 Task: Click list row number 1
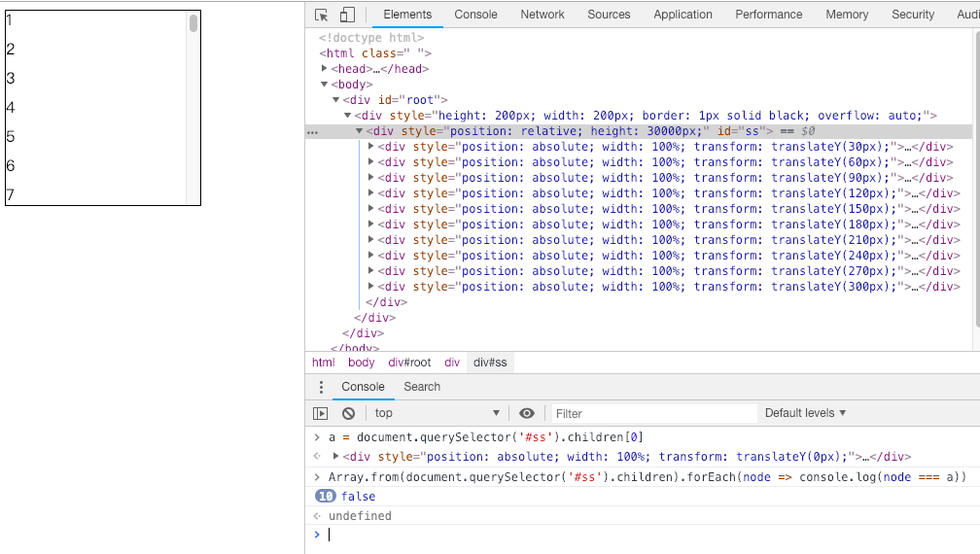coord(10,20)
